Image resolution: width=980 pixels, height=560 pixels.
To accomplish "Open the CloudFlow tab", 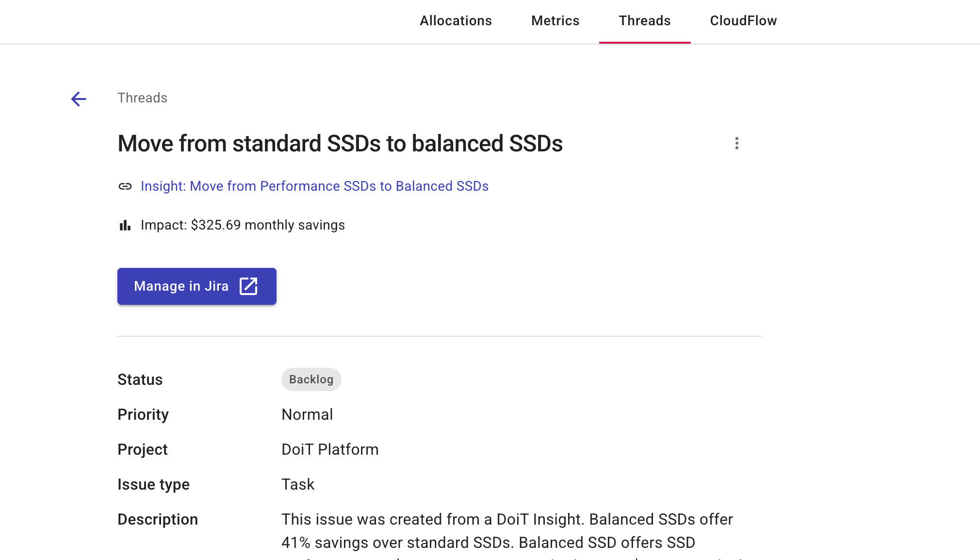I will click(x=743, y=21).
